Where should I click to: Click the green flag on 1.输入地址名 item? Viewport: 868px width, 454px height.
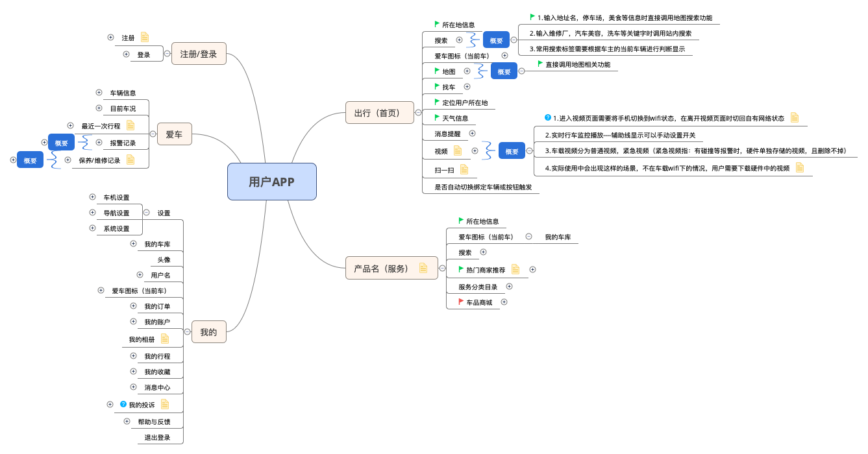point(533,17)
